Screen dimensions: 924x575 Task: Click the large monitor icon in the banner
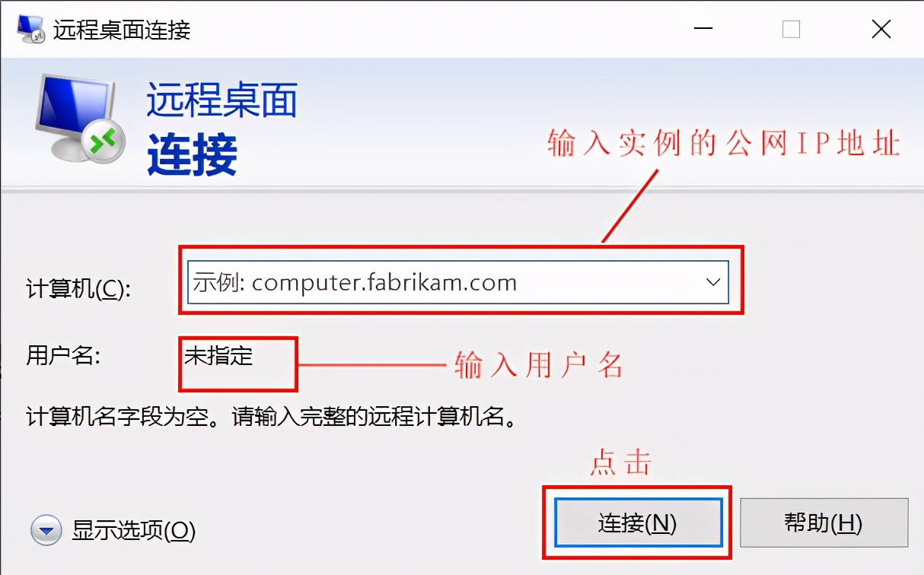[76, 117]
